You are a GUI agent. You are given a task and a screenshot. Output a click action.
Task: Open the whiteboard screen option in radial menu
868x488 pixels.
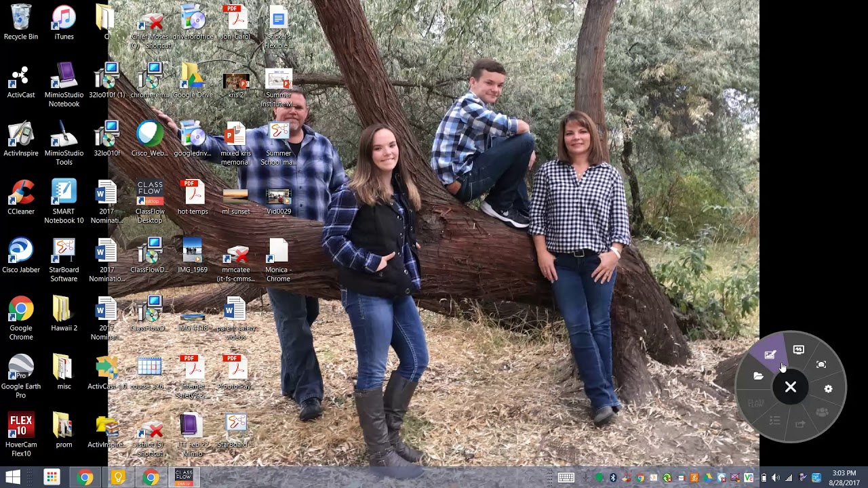click(x=798, y=350)
